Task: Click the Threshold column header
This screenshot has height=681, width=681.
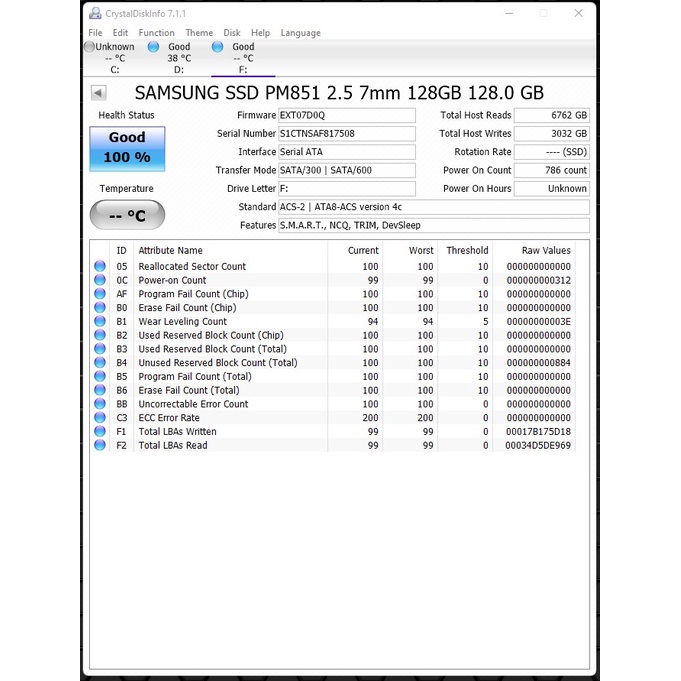Action: pyautogui.click(x=467, y=251)
